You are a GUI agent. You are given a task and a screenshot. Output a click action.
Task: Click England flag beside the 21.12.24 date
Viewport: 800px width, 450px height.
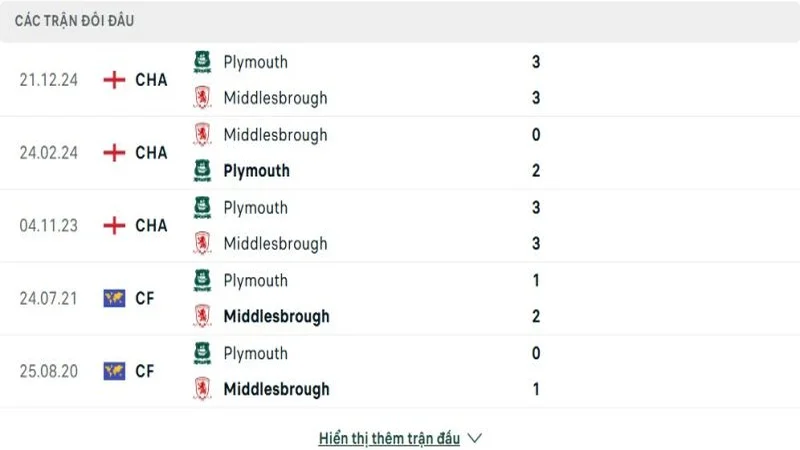tap(115, 80)
